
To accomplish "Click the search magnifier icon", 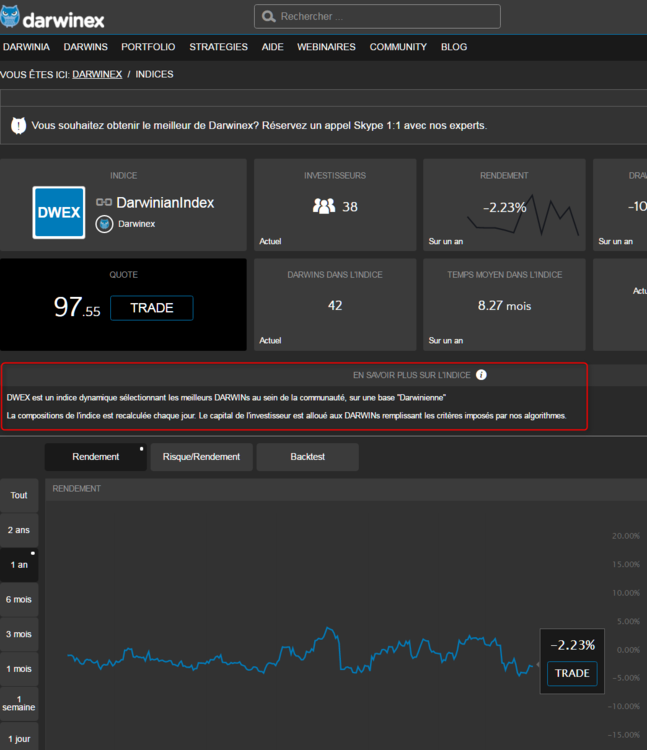I will [x=269, y=17].
